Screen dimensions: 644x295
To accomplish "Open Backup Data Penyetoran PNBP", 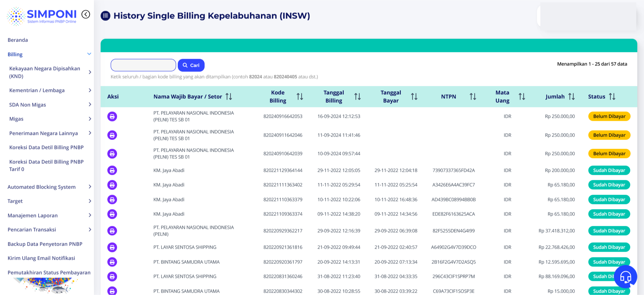I will tap(45, 244).
